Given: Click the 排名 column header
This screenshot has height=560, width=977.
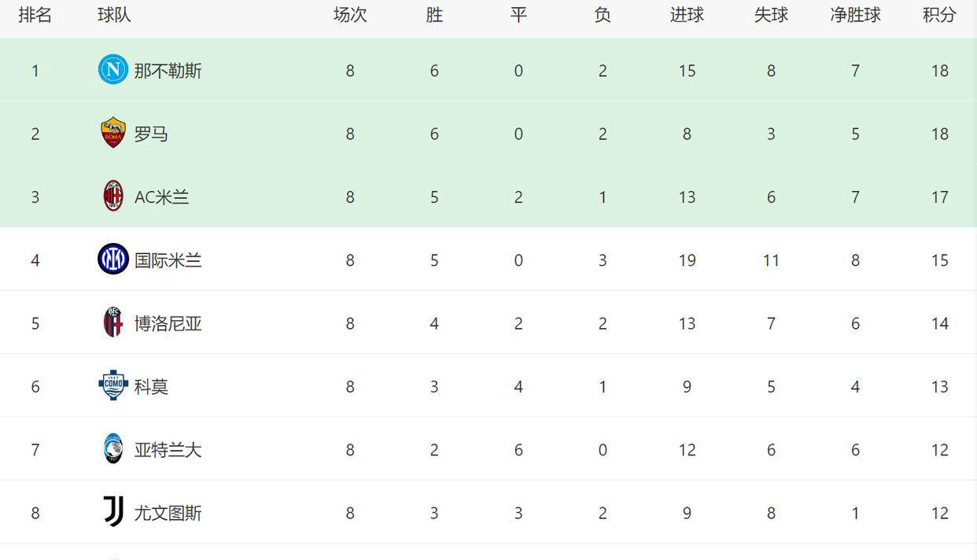Looking at the screenshot, I should click(35, 15).
